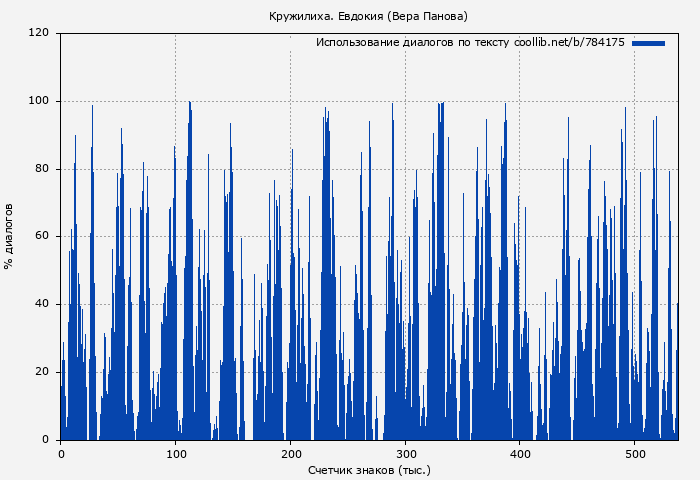This screenshot has height=480, width=700.
Task: Click the x-axis tick label 100
Action: (x=175, y=453)
